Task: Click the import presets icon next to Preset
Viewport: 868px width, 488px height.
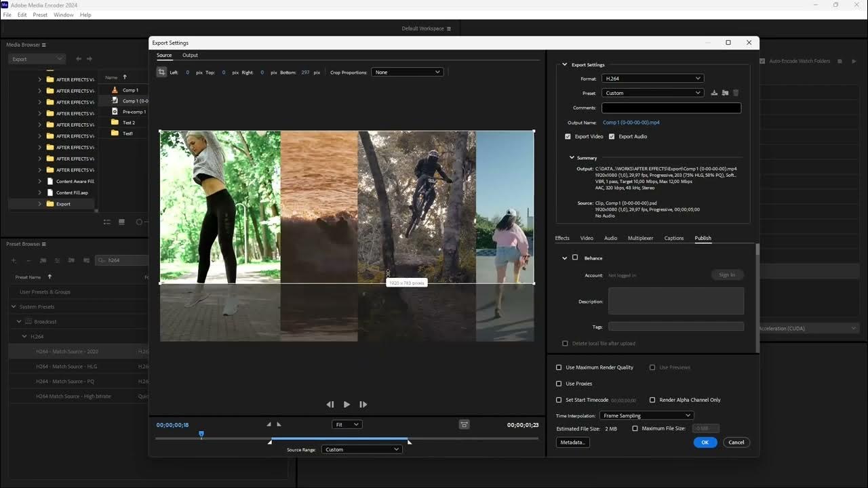Action: tap(725, 93)
